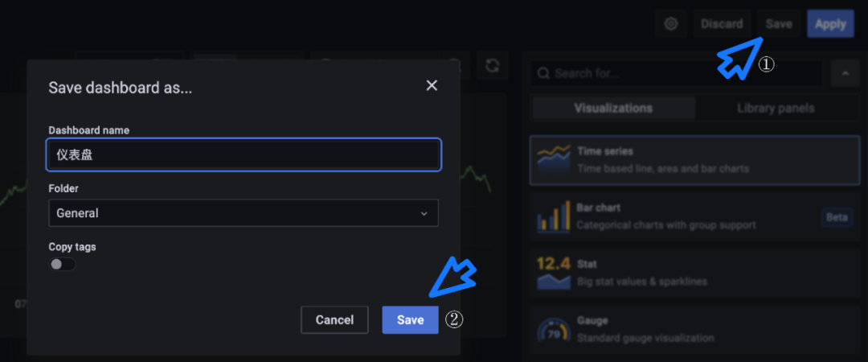Close the Save dashboard as dialog

coord(432,85)
